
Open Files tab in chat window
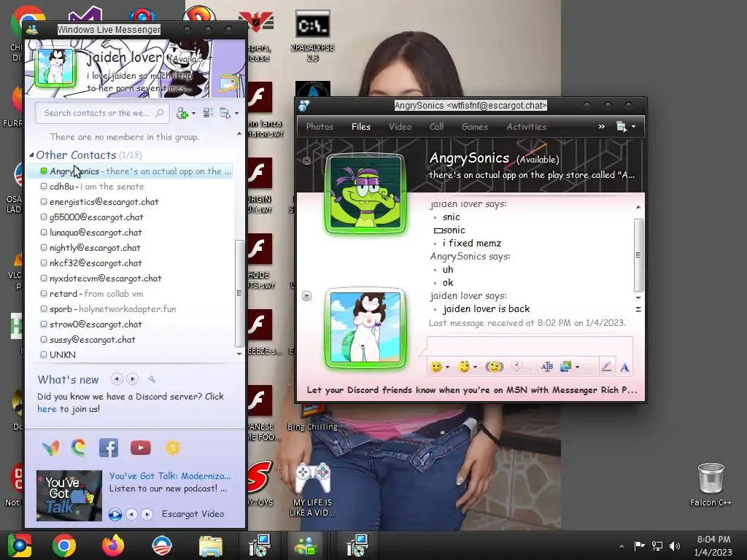(360, 127)
